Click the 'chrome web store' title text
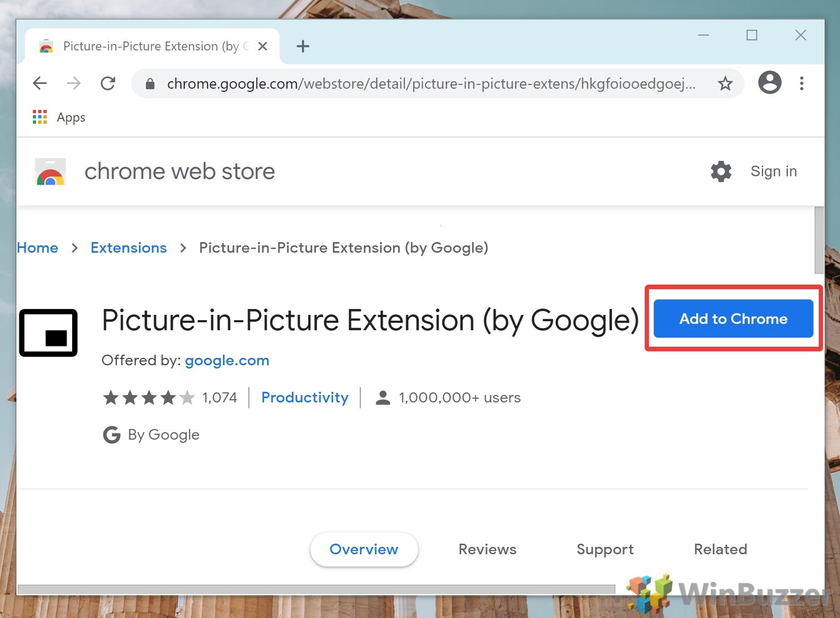 [180, 171]
